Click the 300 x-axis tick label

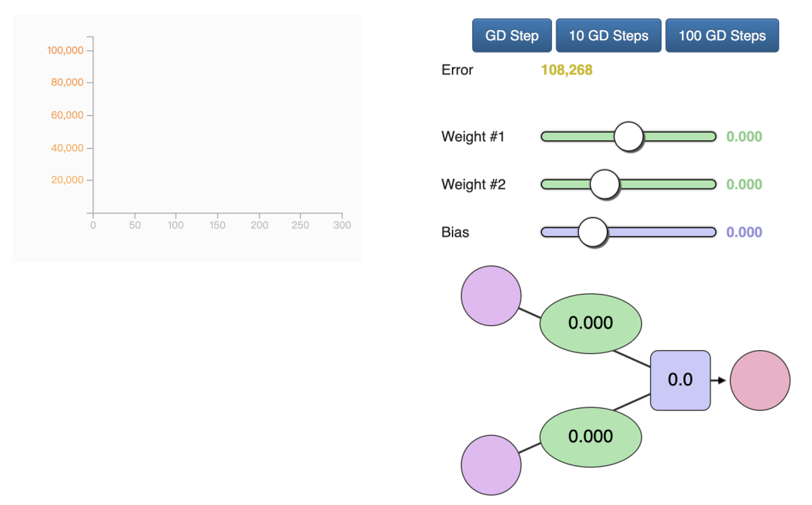342,225
